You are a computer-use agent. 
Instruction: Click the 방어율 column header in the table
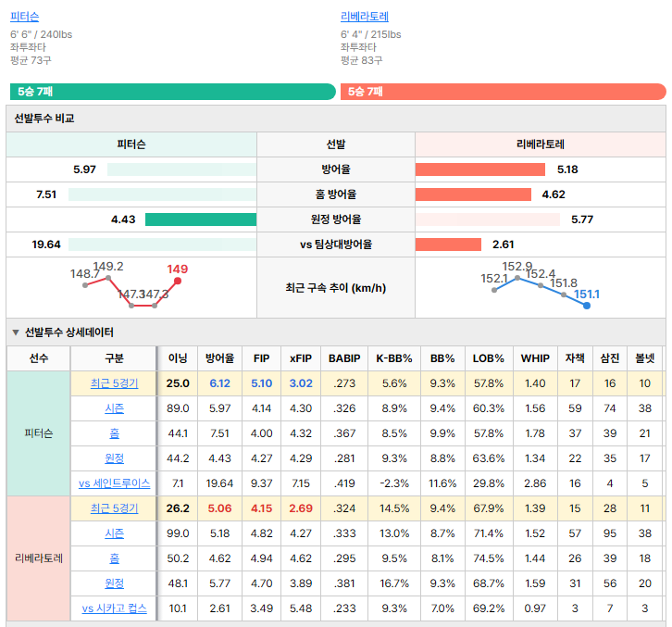pos(219,358)
